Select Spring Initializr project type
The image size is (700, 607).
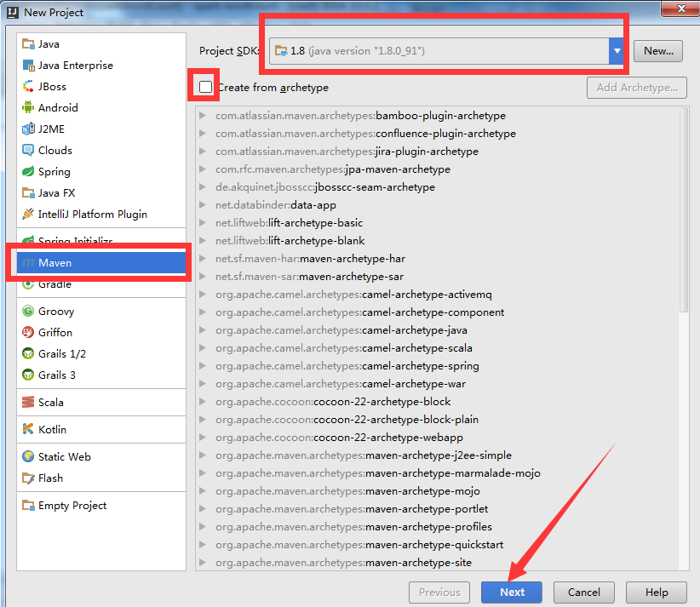[x=101, y=240]
